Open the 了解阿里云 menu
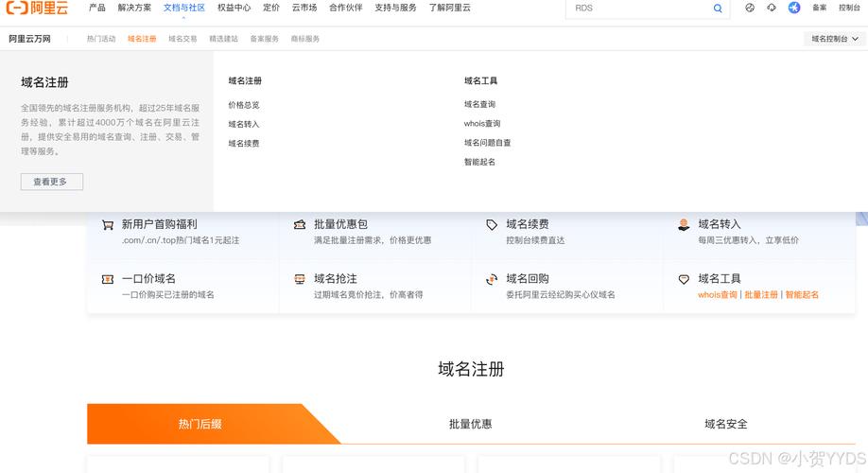This screenshot has width=868, height=473. coord(449,8)
